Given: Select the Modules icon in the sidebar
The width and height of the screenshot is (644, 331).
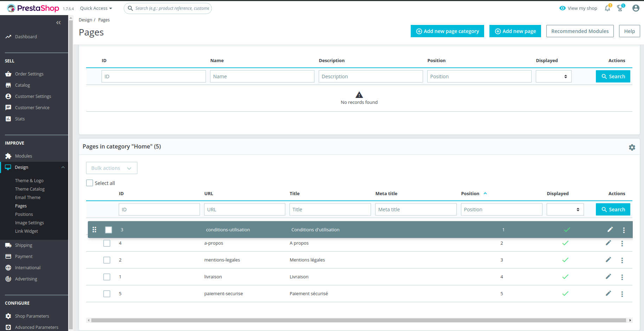Looking at the screenshot, I should coord(8,156).
